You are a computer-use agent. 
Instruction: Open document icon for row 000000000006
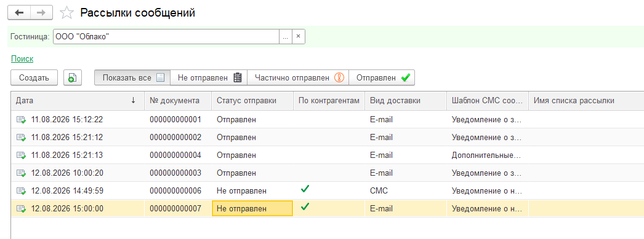coord(20,190)
